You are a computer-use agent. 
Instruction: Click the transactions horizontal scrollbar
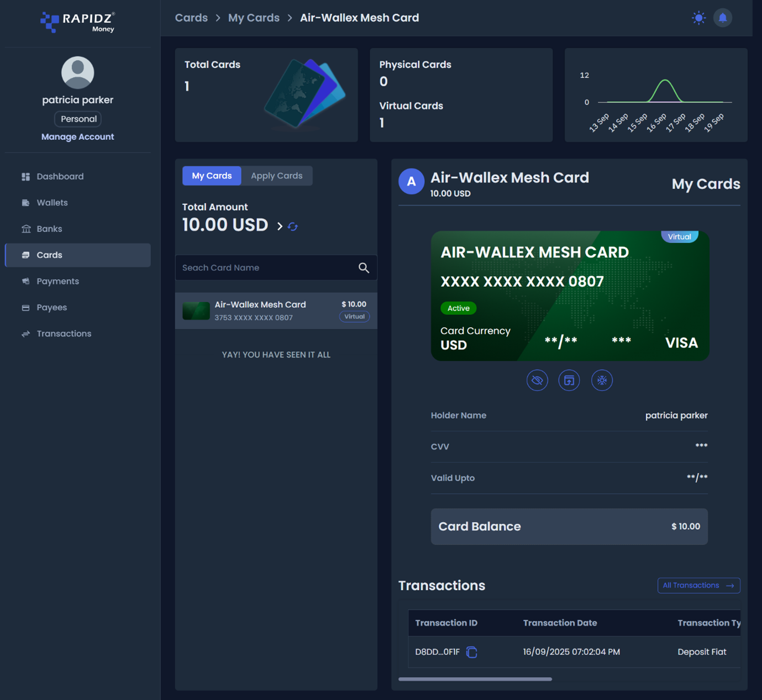click(x=475, y=679)
